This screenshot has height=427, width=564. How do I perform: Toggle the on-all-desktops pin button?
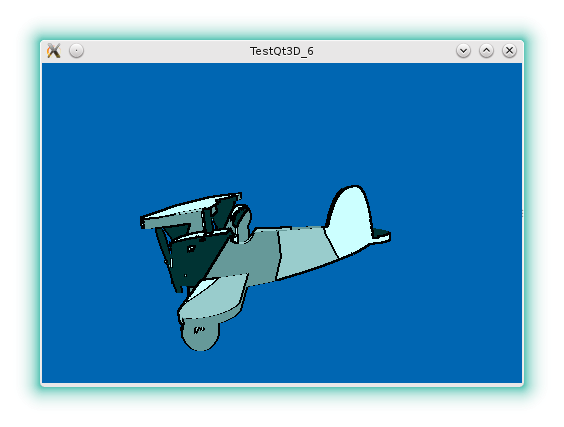[76, 51]
